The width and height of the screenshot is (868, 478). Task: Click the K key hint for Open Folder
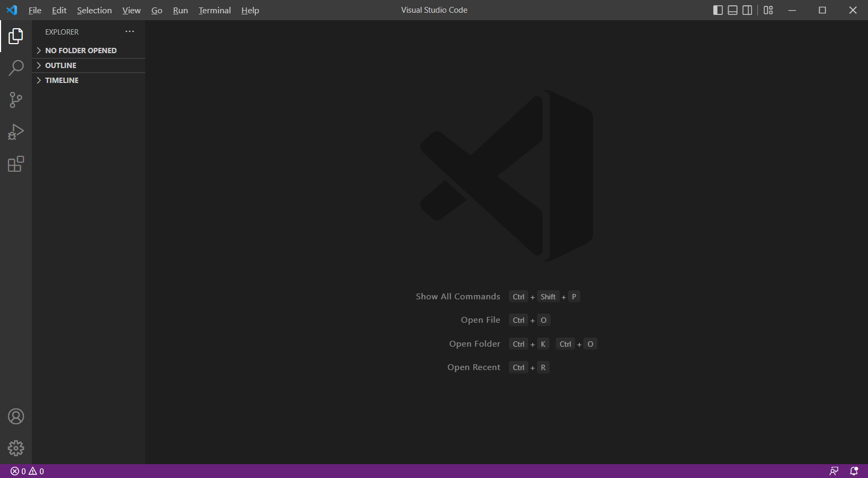tap(543, 344)
